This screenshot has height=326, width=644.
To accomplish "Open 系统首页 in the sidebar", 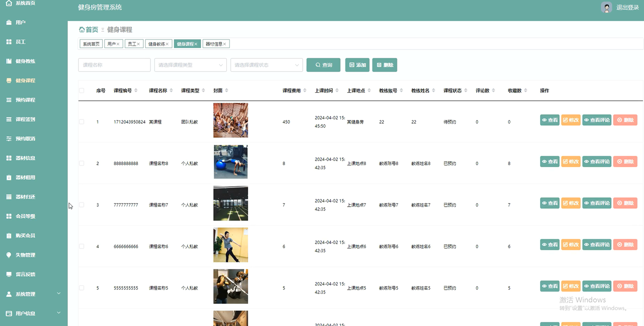I will pos(25,3).
